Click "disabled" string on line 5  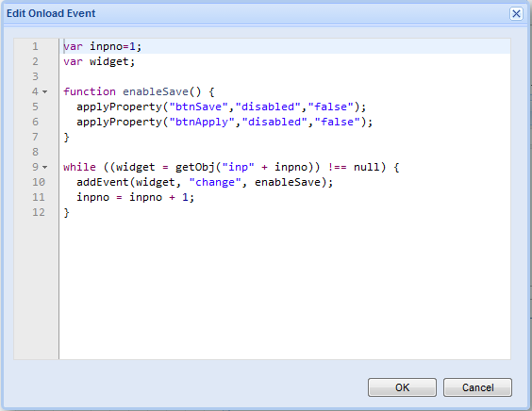(x=268, y=107)
